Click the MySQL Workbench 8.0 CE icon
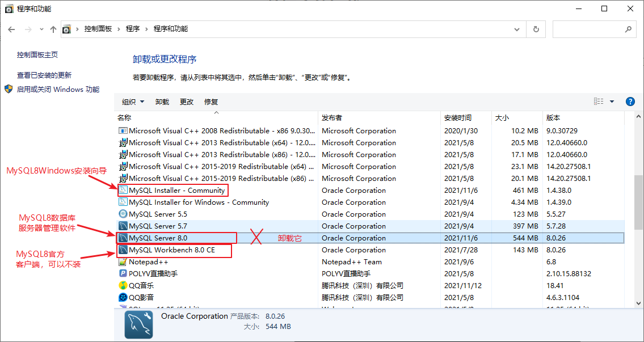The image size is (644, 342). click(123, 250)
